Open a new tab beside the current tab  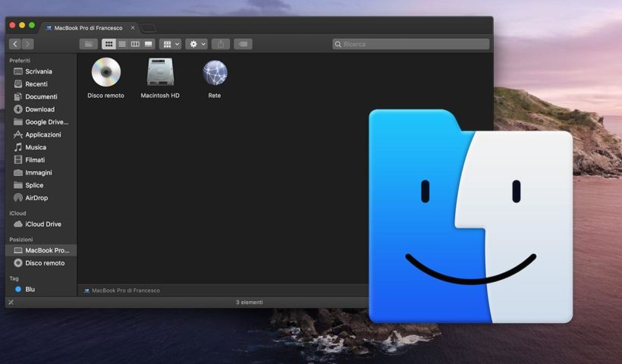[149, 28]
